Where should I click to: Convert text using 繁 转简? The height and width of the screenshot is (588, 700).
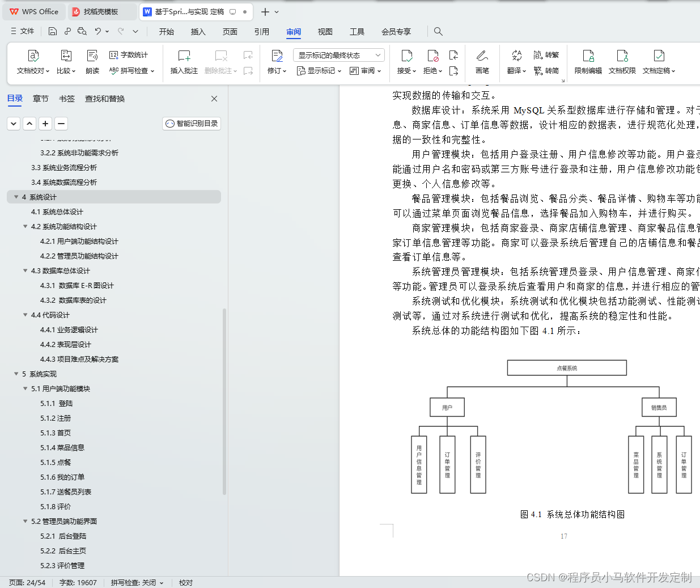click(546, 70)
